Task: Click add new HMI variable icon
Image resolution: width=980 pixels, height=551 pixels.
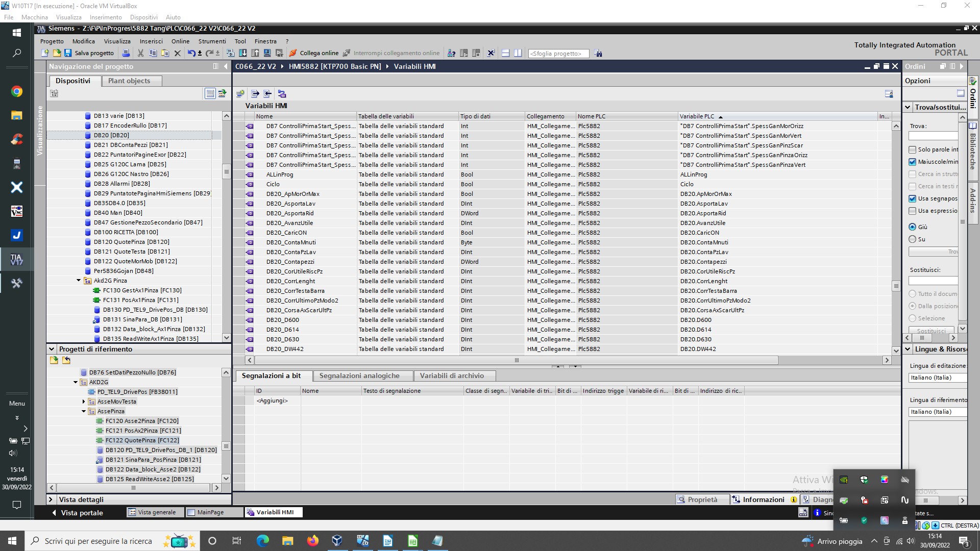Action: click(240, 94)
